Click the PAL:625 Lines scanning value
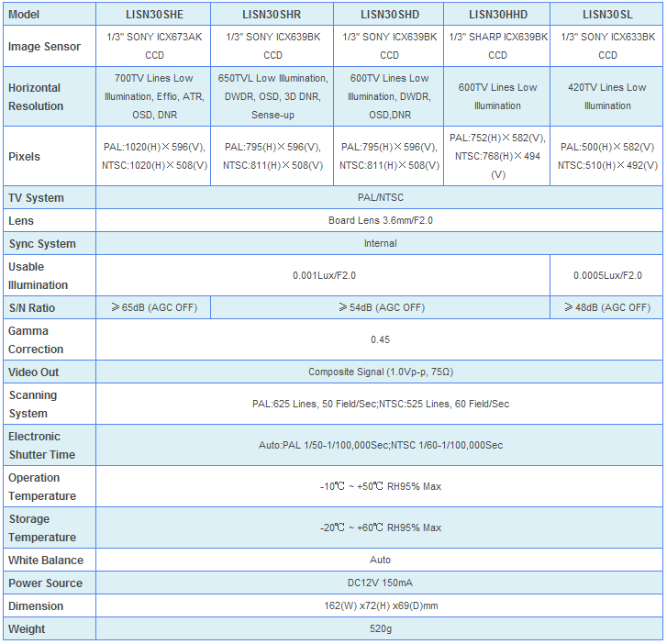 pos(380,404)
